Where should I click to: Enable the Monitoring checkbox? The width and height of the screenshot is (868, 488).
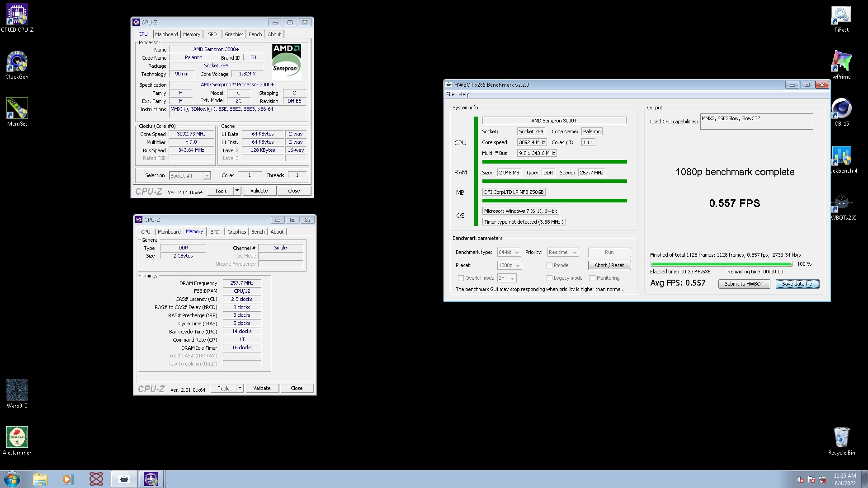(592, 278)
